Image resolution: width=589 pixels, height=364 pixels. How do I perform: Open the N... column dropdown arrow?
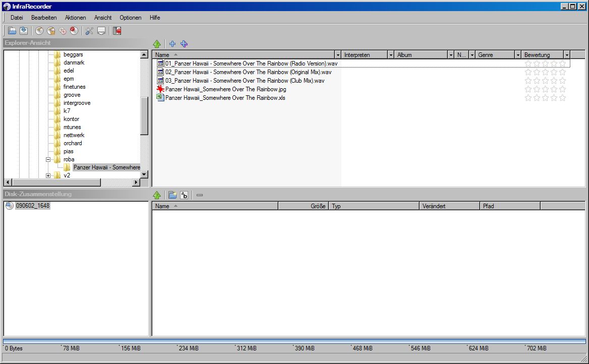[x=472, y=55]
